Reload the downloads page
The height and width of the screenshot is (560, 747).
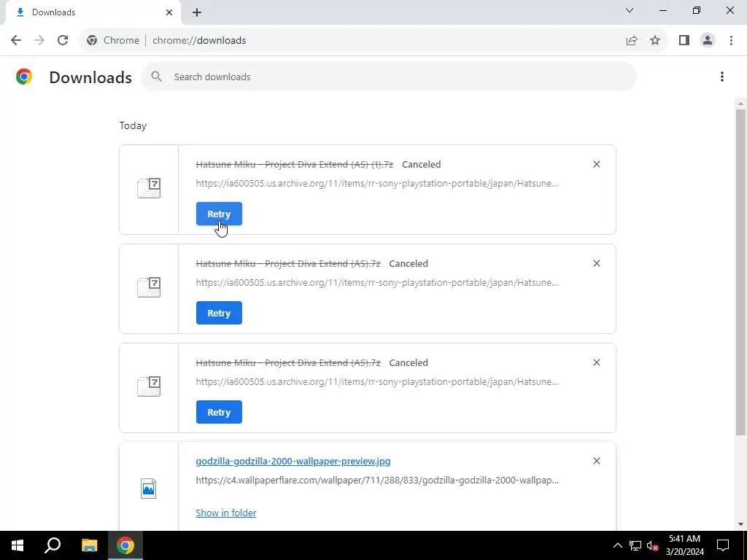[63, 41]
